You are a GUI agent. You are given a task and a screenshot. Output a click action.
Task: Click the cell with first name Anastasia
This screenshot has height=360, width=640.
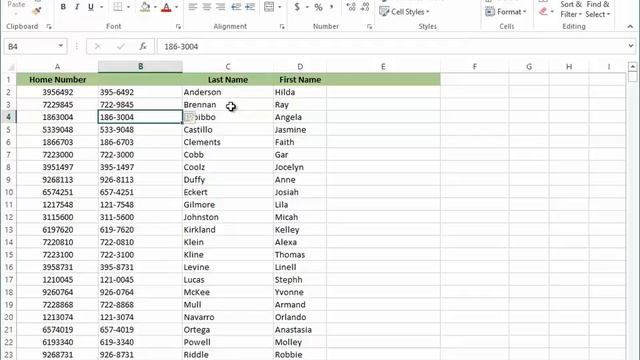[x=300, y=330]
